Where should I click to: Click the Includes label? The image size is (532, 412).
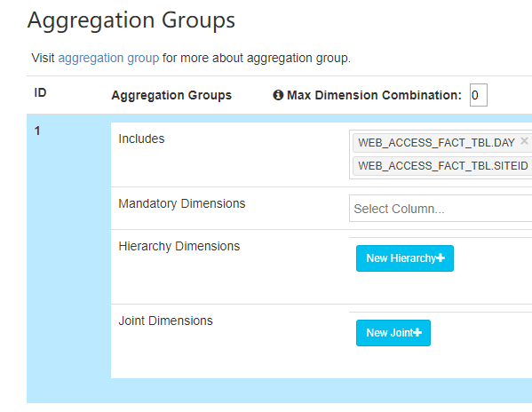(141, 139)
